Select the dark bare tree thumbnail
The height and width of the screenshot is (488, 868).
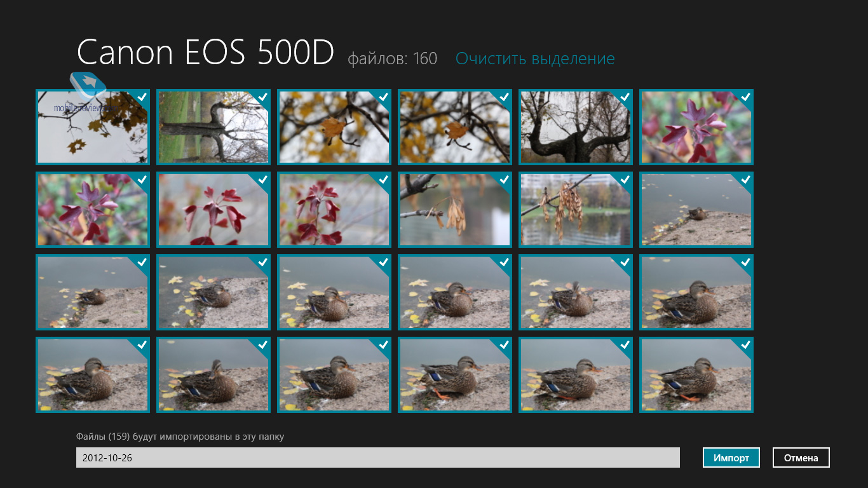(575, 127)
